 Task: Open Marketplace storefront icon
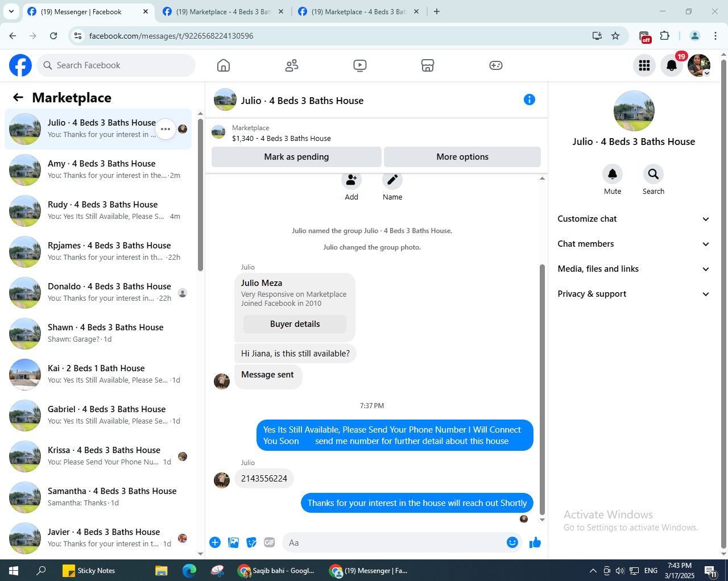pyautogui.click(x=428, y=65)
